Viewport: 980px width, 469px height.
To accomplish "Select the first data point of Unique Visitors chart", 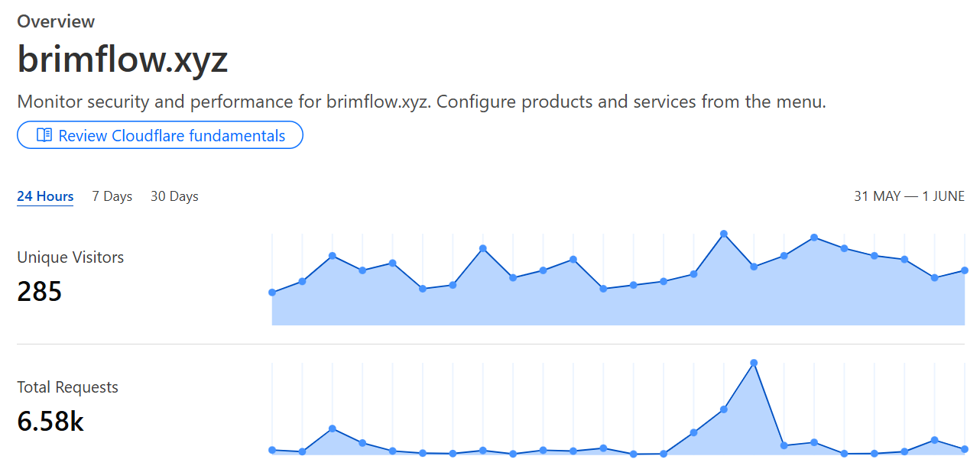I will (272, 293).
